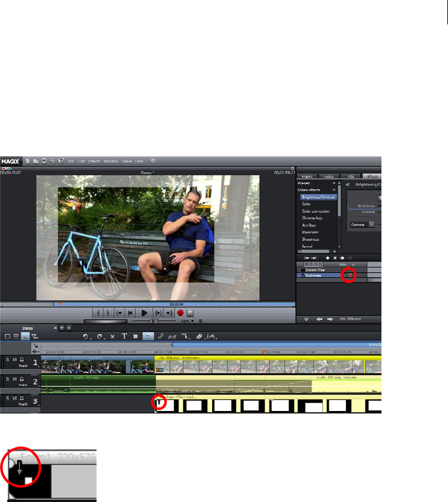The height and width of the screenshot is (502, 448).
Task: Switch to the Fades tab
Action: coord(328,176)
